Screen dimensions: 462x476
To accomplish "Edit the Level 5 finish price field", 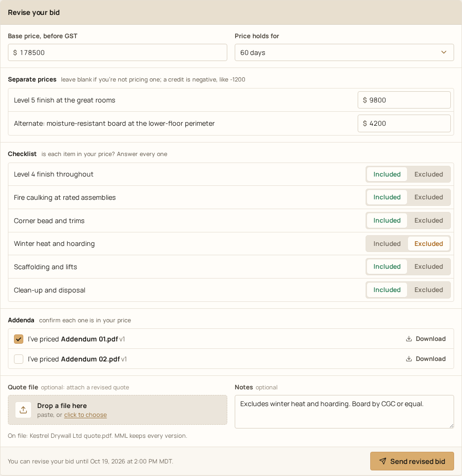I will point(404,100).
